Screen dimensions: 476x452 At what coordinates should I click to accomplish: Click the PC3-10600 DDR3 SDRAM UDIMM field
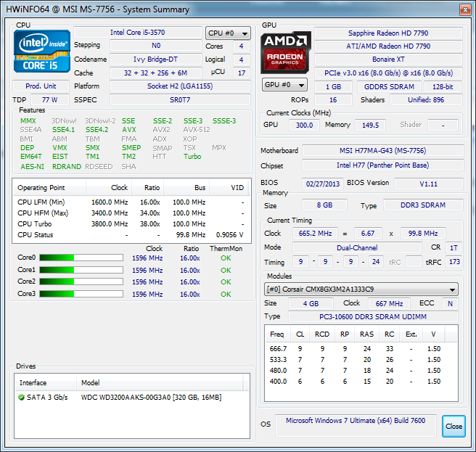point(373,316)
